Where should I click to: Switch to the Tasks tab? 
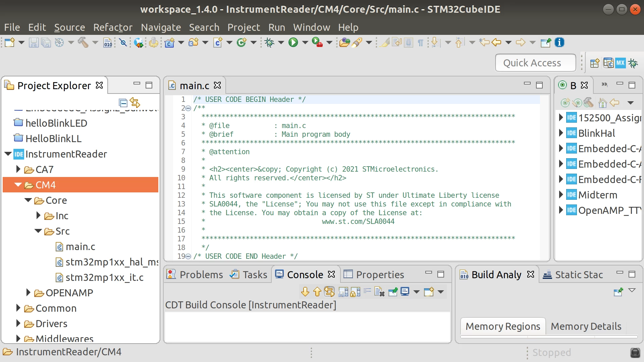[249, 275]
